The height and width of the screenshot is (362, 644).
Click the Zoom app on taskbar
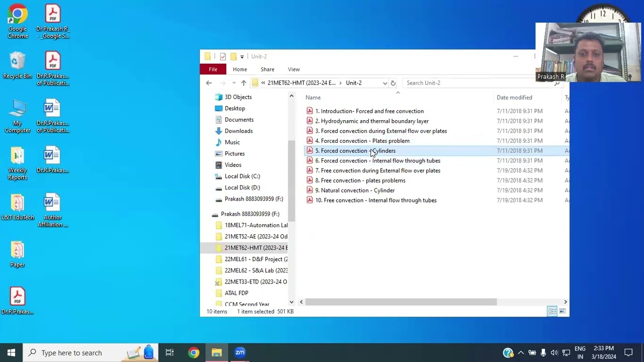[240, 353]
